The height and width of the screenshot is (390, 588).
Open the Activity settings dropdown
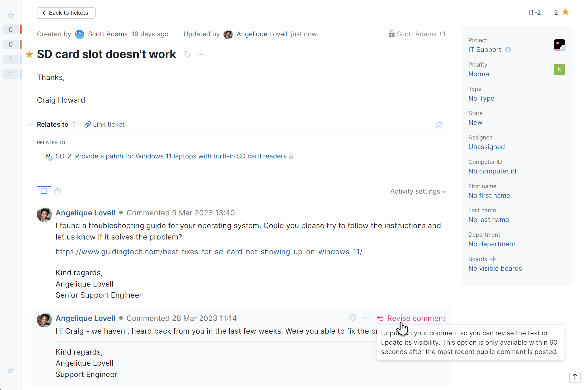coord(418,192)
